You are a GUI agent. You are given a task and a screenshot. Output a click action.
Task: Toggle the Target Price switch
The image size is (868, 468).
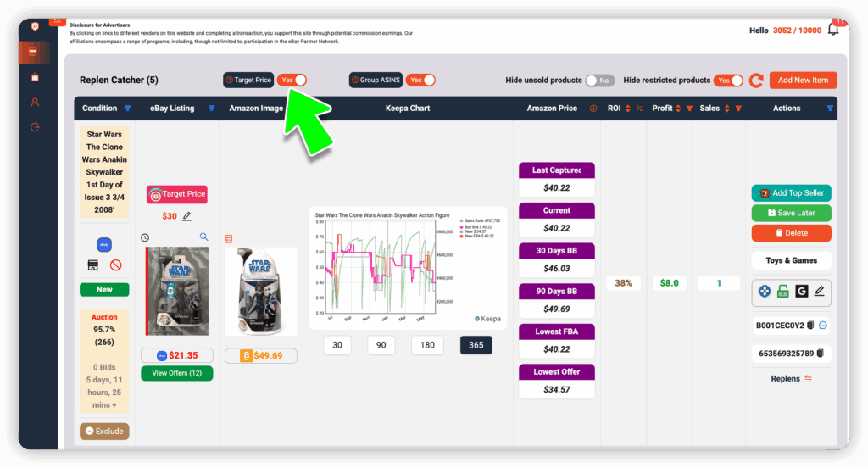tap(292, 81)
